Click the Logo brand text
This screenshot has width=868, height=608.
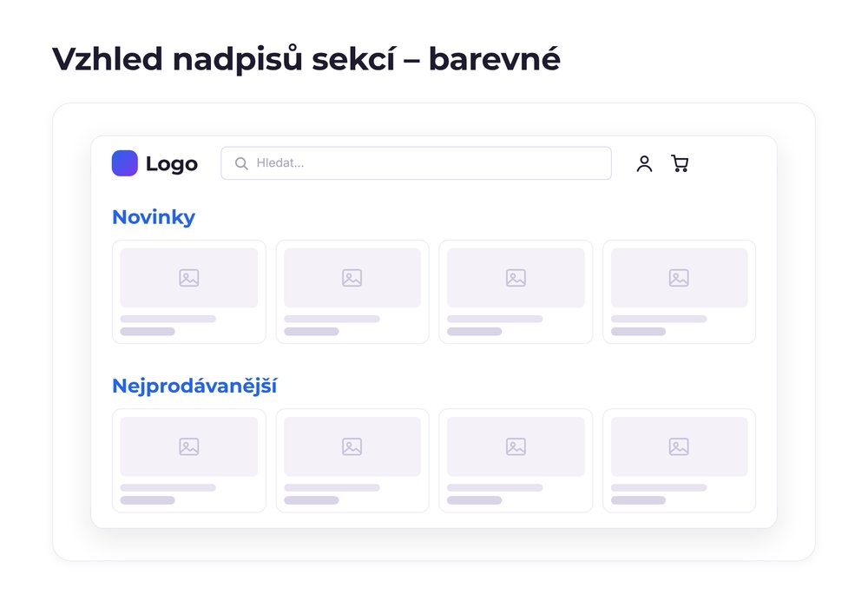(172, 164)
